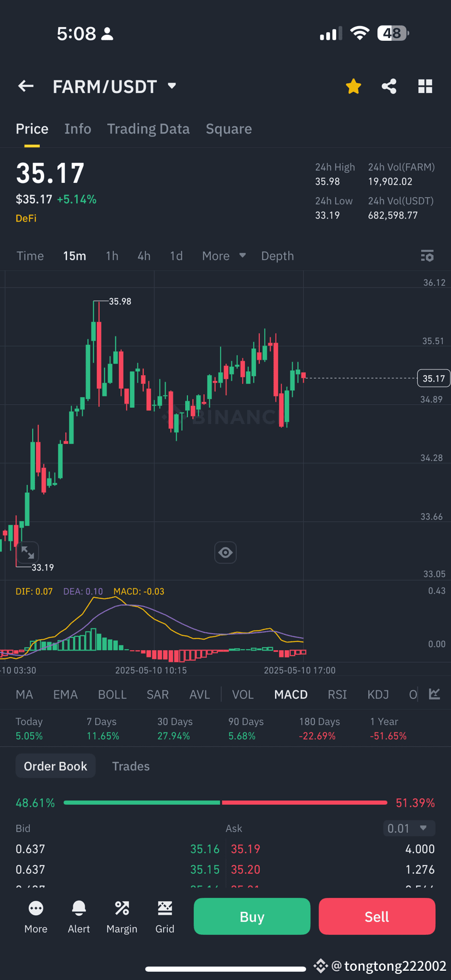Tap the 35.17 current price label on chart axis

coord(434,378)
